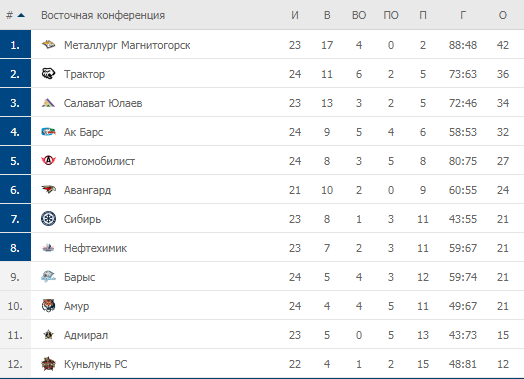The width and height of the screenshot is (524, 379).
Task: Click the Автомобилист team logo icon
Action: (48, 161)
